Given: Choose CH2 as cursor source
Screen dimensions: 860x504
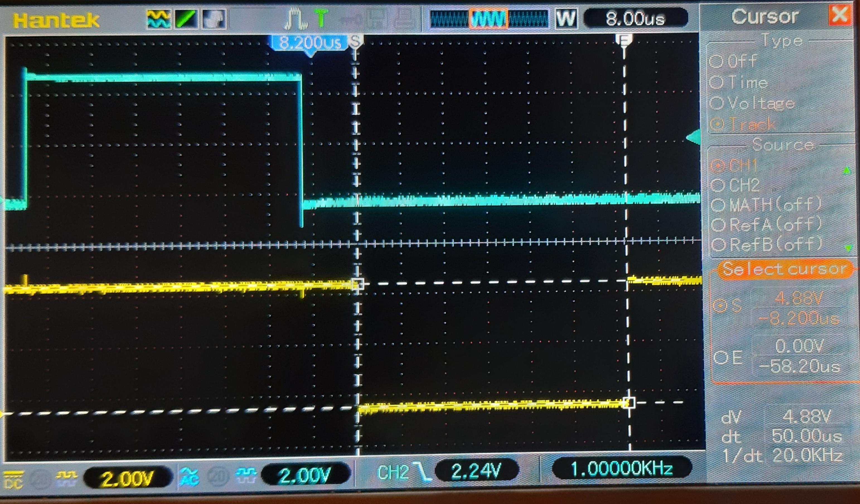Looking at the screenshot, I should 718,186.
